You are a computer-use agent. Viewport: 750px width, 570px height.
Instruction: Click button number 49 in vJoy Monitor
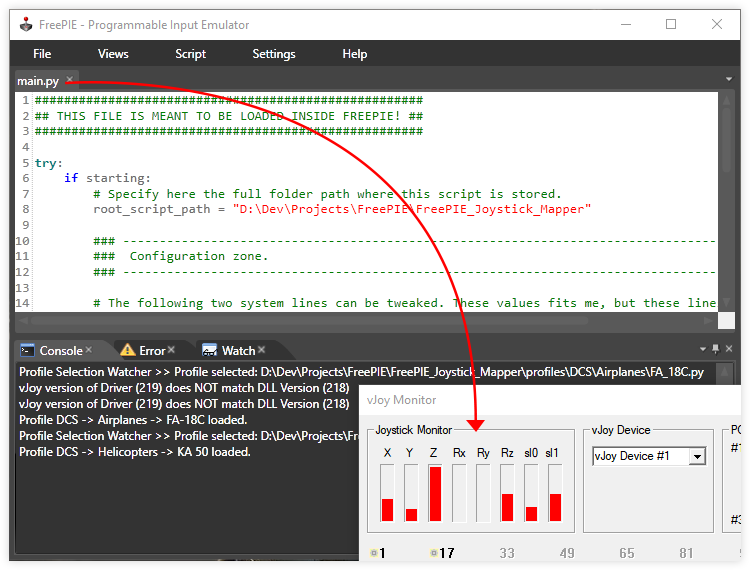567,553
